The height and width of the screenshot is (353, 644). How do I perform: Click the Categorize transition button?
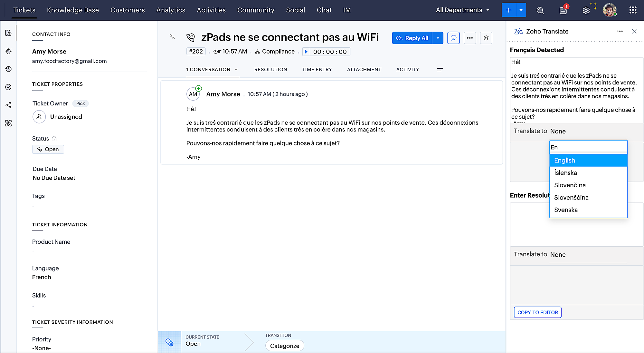coord(285,346)
